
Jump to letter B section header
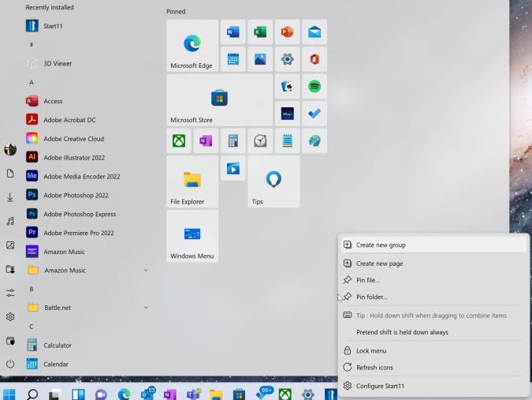[32, 290]
